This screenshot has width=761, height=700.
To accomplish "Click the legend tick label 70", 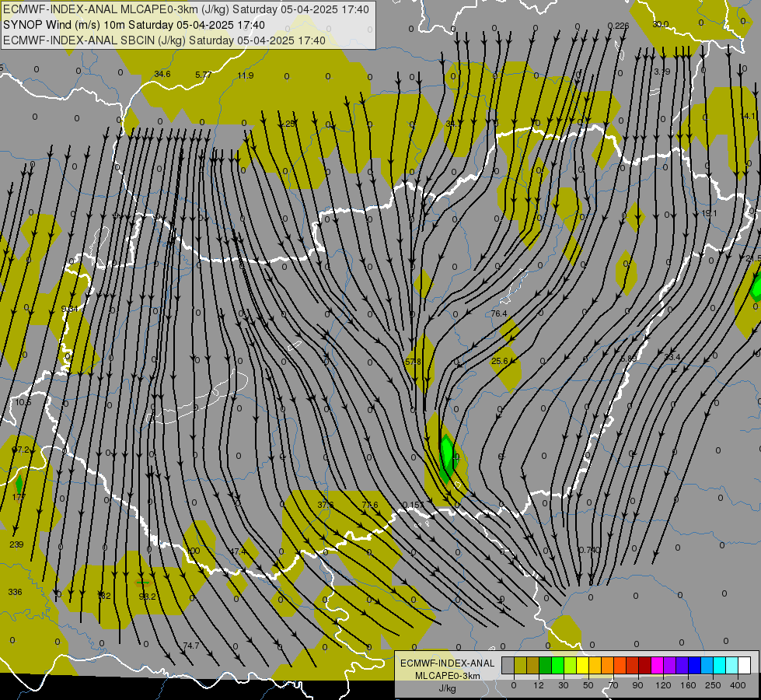I will (x=613, y=685).
